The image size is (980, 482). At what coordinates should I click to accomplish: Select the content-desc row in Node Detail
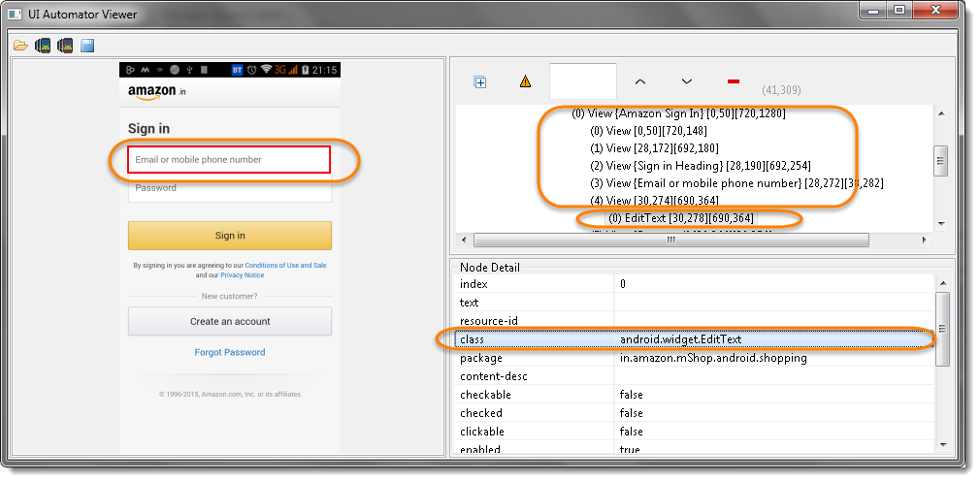click(695, 376)
